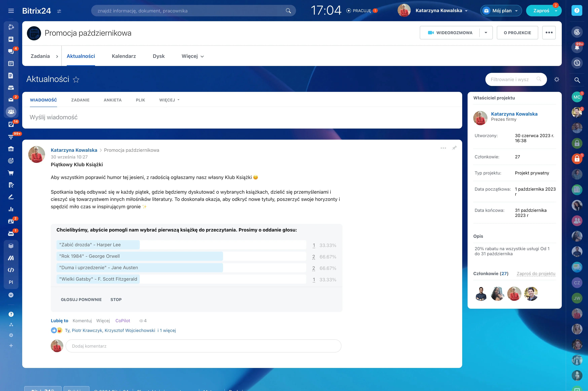Screen dimensions: 588x391
Task: Click Aktualności settings gear icon
Action: 557,79
